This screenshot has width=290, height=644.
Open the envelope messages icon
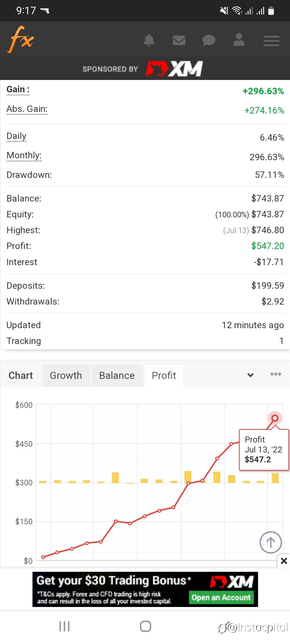coord(179,41)
